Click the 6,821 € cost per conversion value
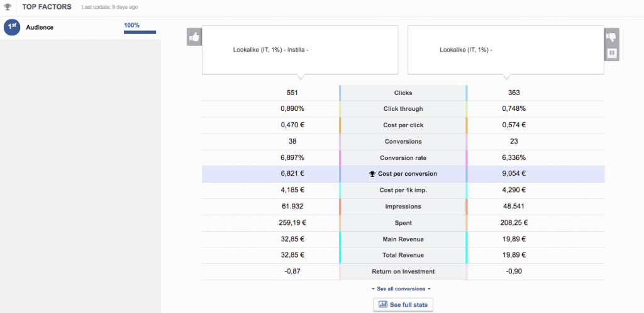Viewport: 644px width, 313px height. [292, 174]
